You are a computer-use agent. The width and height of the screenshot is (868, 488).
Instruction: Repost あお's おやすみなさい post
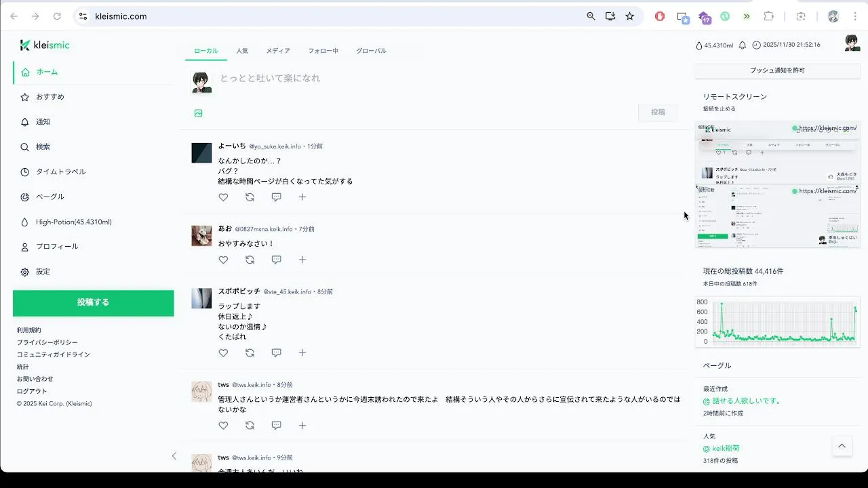(250, 260)
